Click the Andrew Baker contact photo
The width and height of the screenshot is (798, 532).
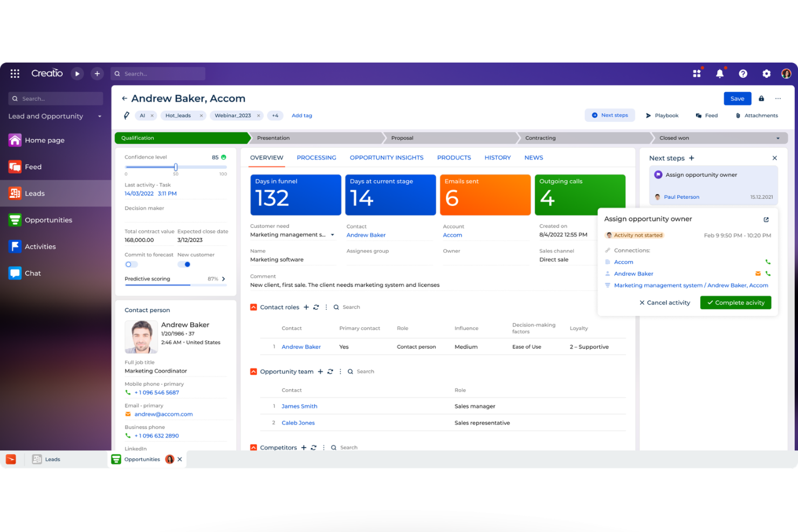(141, 337)
